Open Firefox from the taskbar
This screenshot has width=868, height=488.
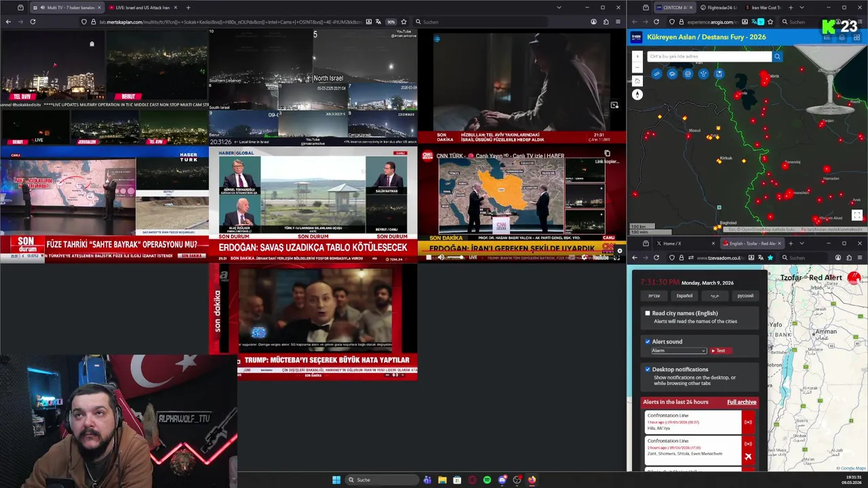point(532,480)
